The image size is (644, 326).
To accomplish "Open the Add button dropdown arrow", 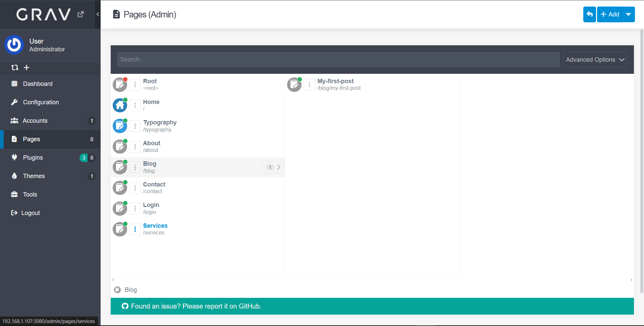I will (628, 14).
